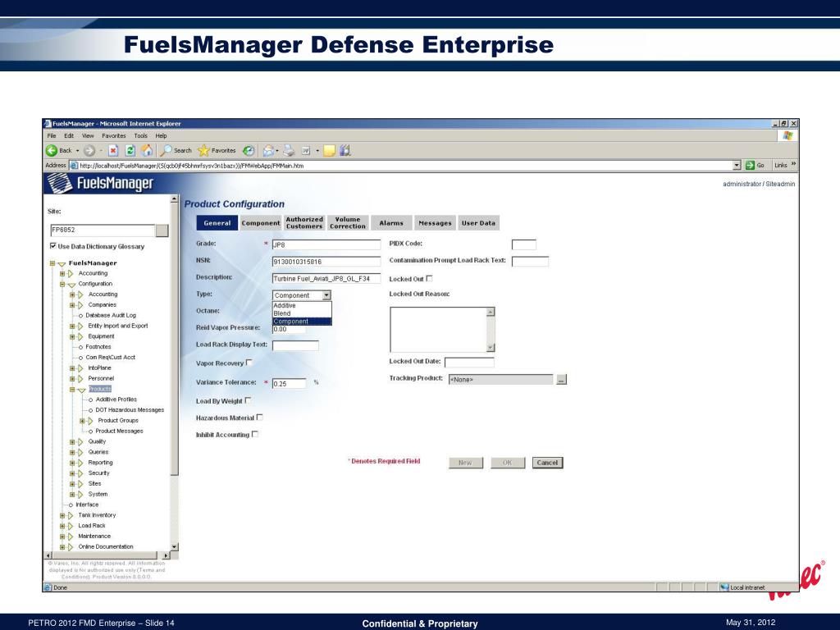Choose Blend in the Type list

click(302, 313)
